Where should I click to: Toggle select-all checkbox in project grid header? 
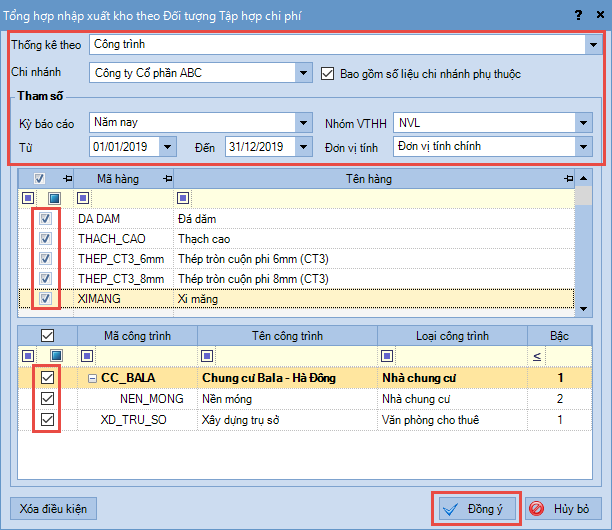click(x=47, y=335)
